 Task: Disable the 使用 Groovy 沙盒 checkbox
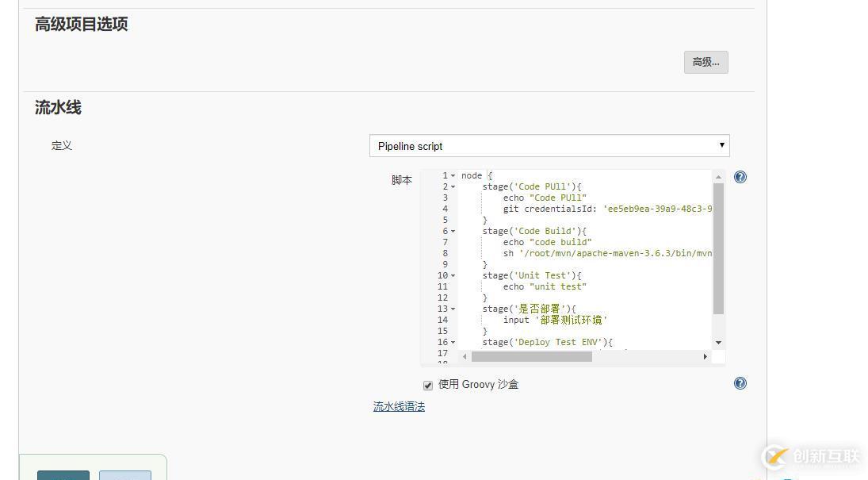[x=428, y=385]
